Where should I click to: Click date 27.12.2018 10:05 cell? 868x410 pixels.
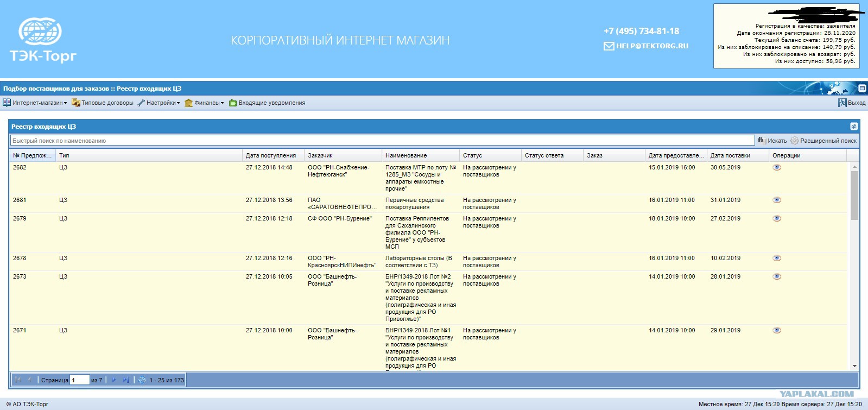269,276
